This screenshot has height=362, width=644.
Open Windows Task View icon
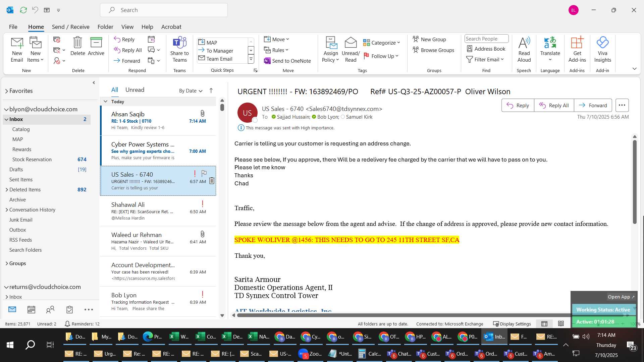(x=50, y=345)
